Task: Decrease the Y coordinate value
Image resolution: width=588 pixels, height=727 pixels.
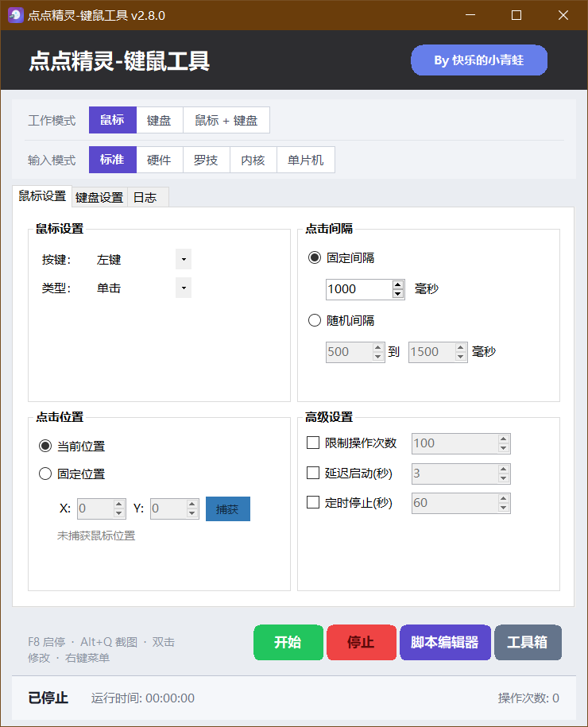Action: 193,513
